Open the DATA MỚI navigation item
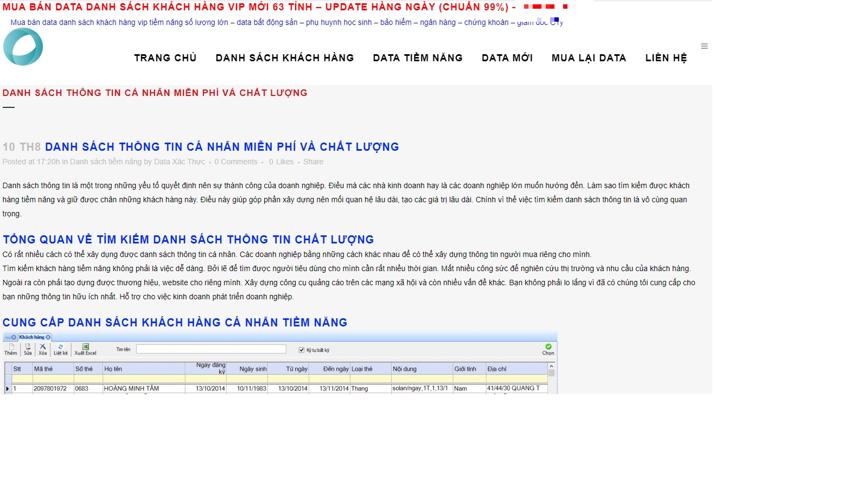 (507, 58)
